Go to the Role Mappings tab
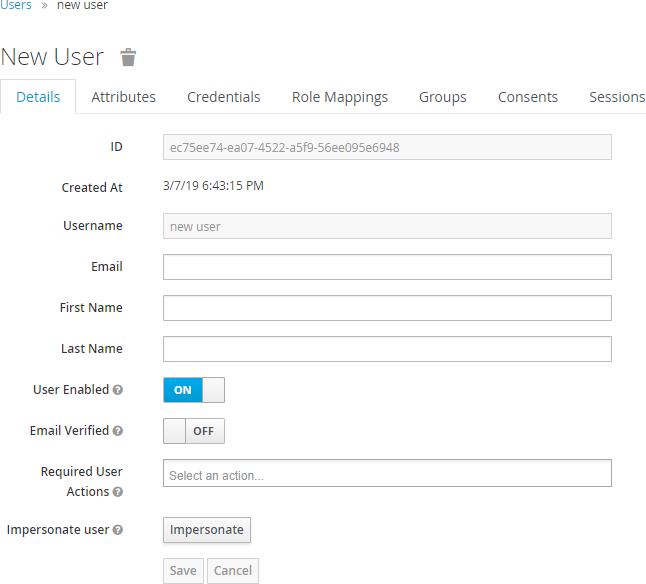 [x=340, y=97]
